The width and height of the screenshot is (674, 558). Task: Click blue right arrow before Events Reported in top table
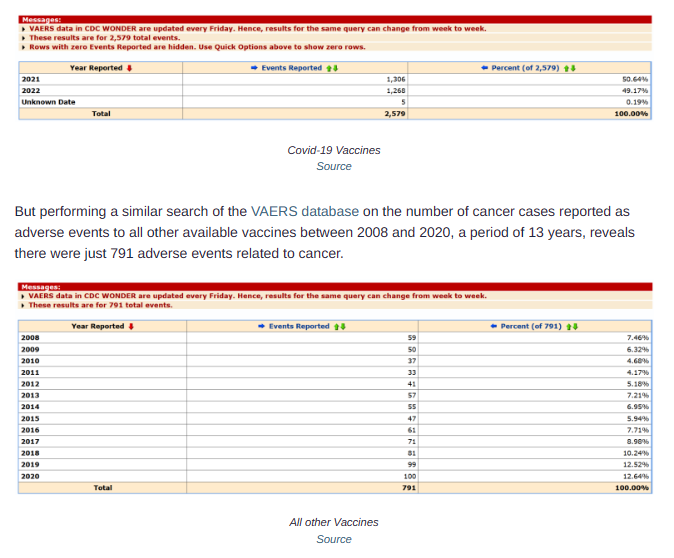(x=254, y=68)
